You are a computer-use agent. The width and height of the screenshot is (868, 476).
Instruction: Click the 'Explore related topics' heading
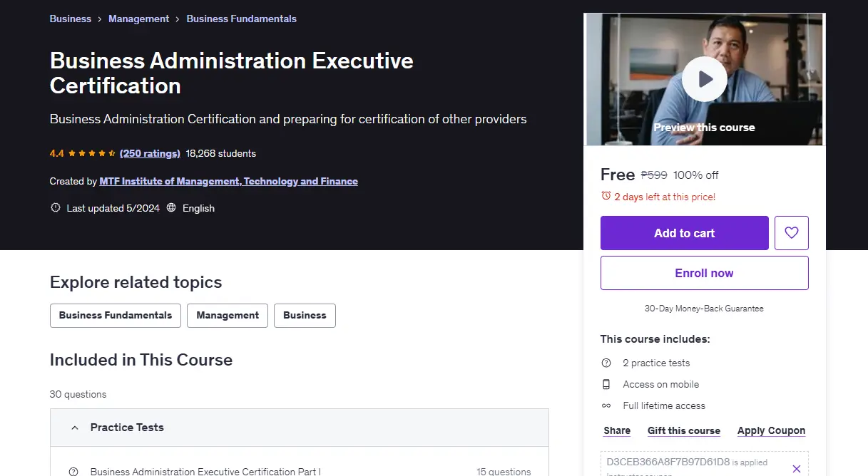pos(136,282)
